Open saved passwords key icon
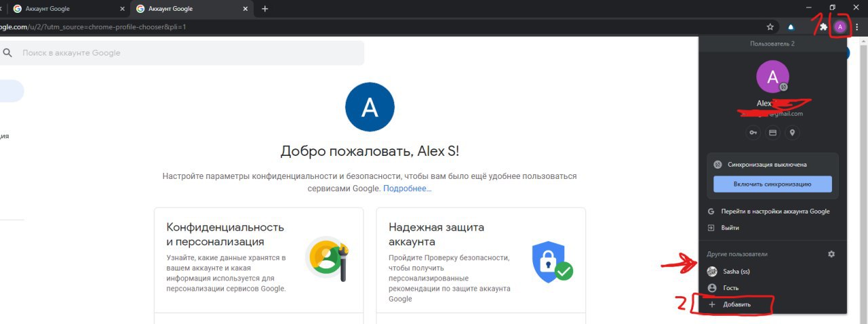The image size is (868, 324). coord(753,133)
